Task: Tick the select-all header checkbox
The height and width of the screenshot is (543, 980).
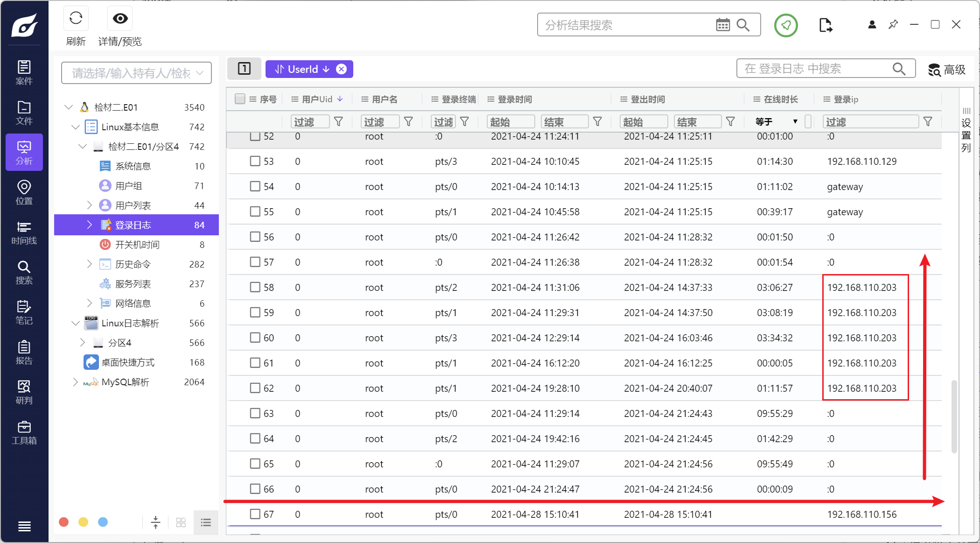Action: point(240,99)
